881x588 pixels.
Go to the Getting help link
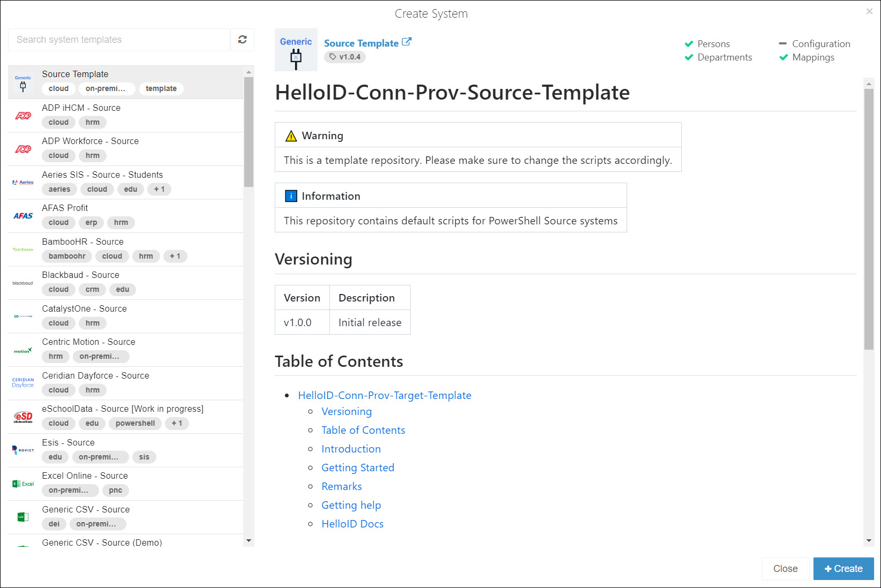pyautogui.click(x=351, y=505)
